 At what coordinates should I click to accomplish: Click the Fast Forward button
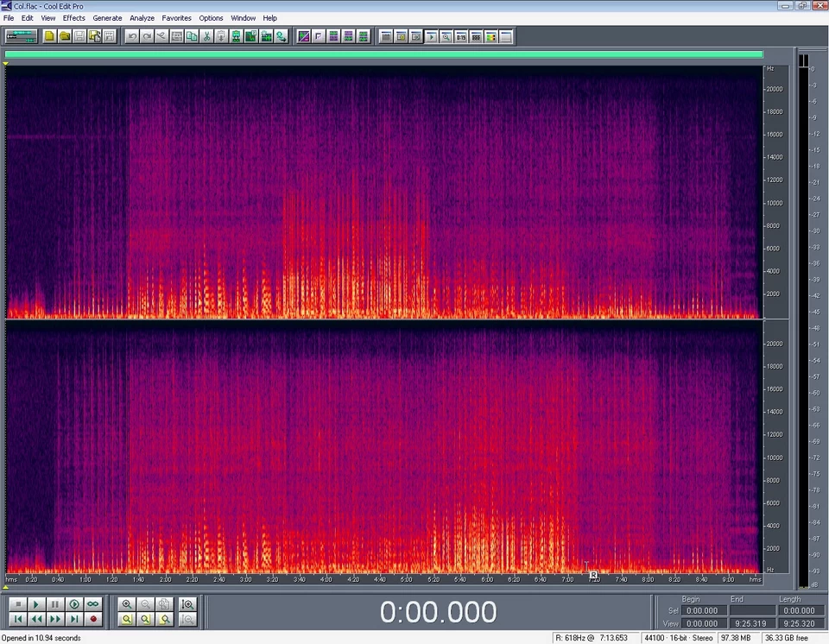pos(55,619)
